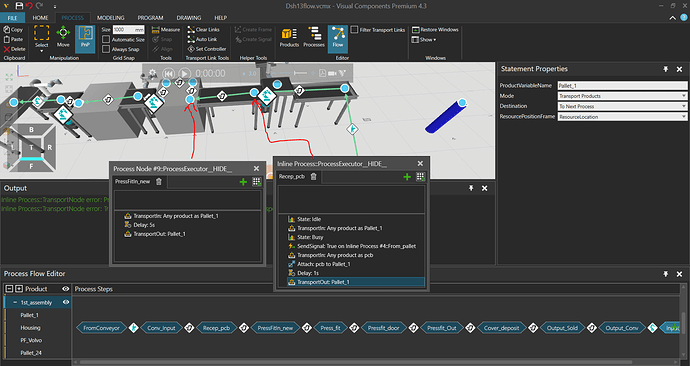Image resolution: width=690 pixels, height=366 pixels.
Task: Toggle the Product column eye icon
Action: coord(66,289)
